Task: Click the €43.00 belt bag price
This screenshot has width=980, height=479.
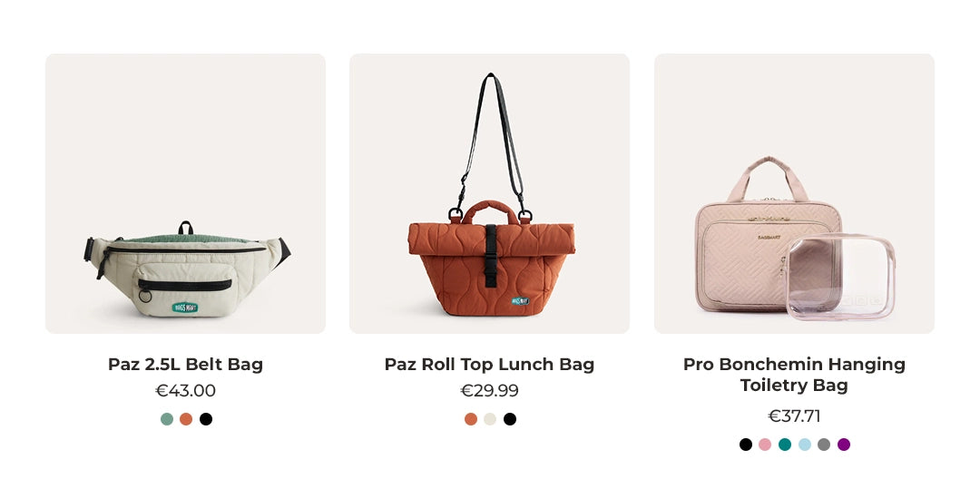Action: (x=186, y=391)
